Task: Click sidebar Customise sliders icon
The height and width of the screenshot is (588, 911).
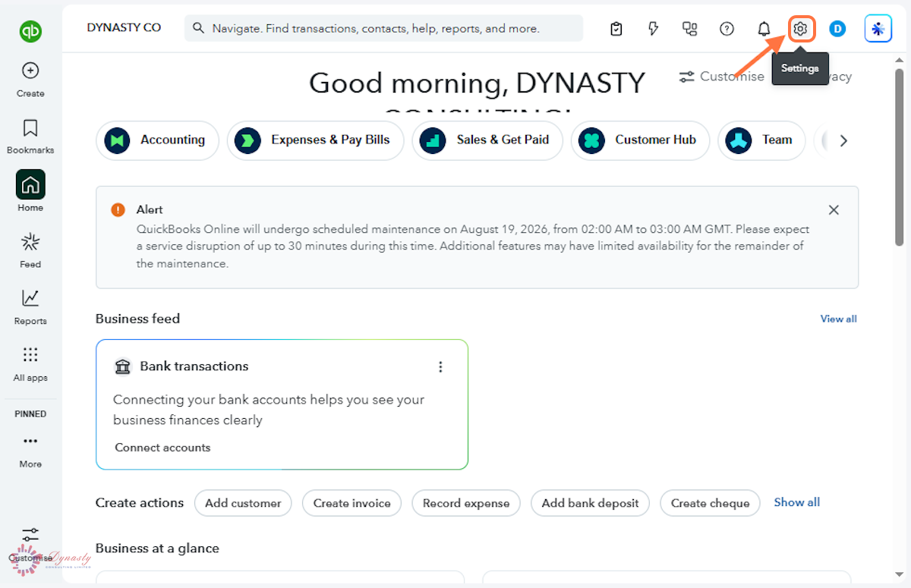Action: coord(30,535)
